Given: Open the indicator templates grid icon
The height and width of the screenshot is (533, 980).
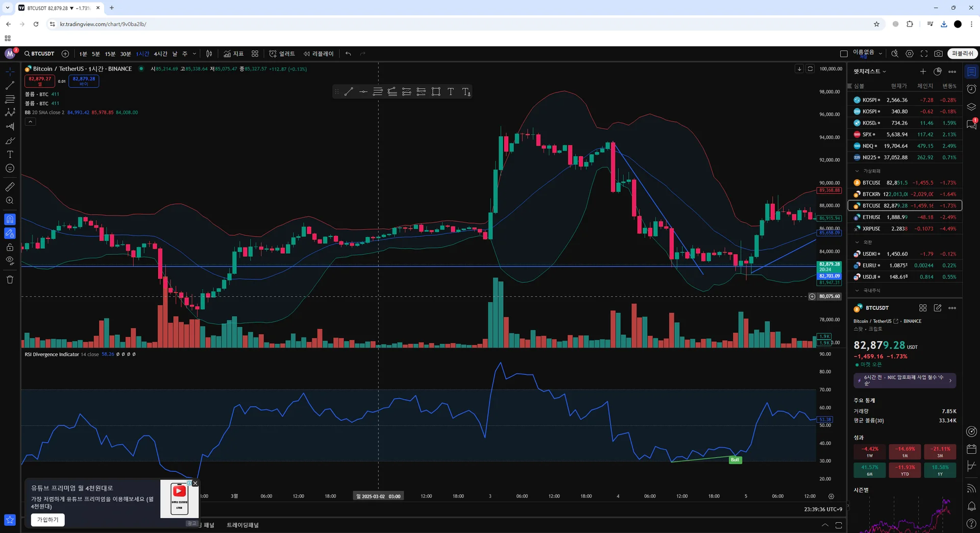Looking at the screenshot, I should (255, 54).
